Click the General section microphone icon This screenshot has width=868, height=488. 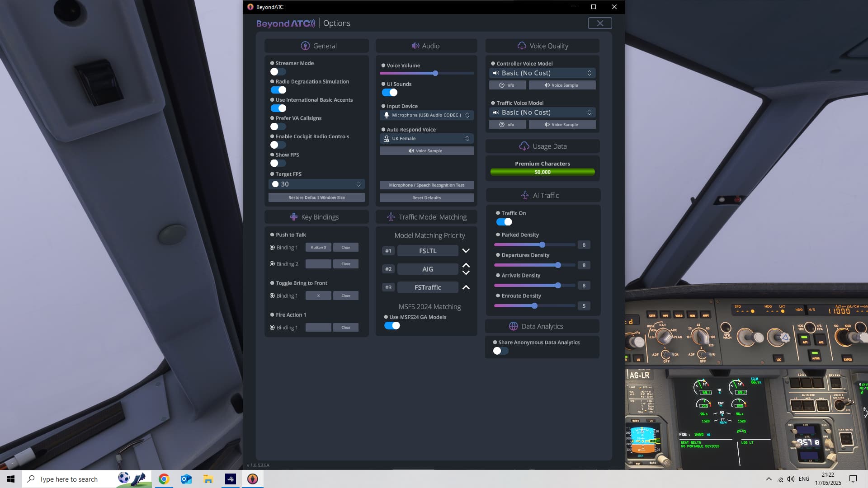(x=305, y=46)
